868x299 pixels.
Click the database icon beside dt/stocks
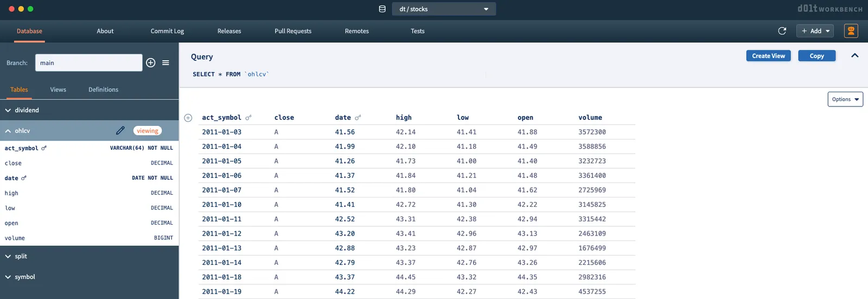[x=382, y=9]
